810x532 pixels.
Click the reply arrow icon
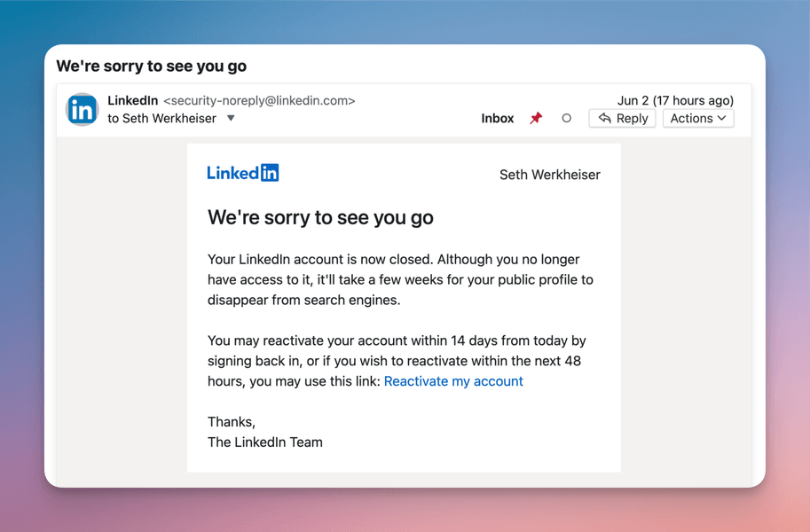[x=605, y=118]
